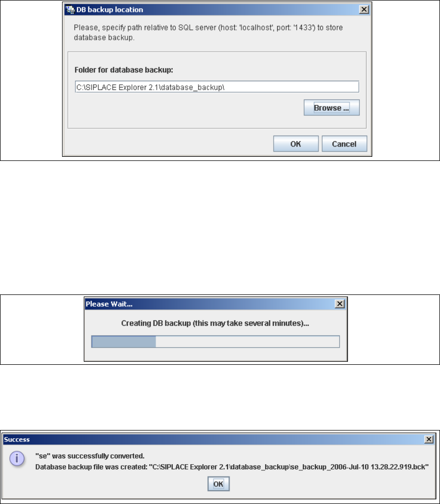Open the Browse... folder chooser
Image resolution: width=440 pixels, height=504 pixels.
click(331, 108)
